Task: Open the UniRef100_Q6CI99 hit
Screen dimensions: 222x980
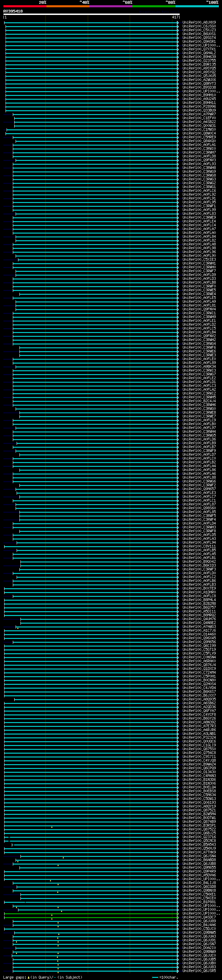Action: (x=199, y=646)
